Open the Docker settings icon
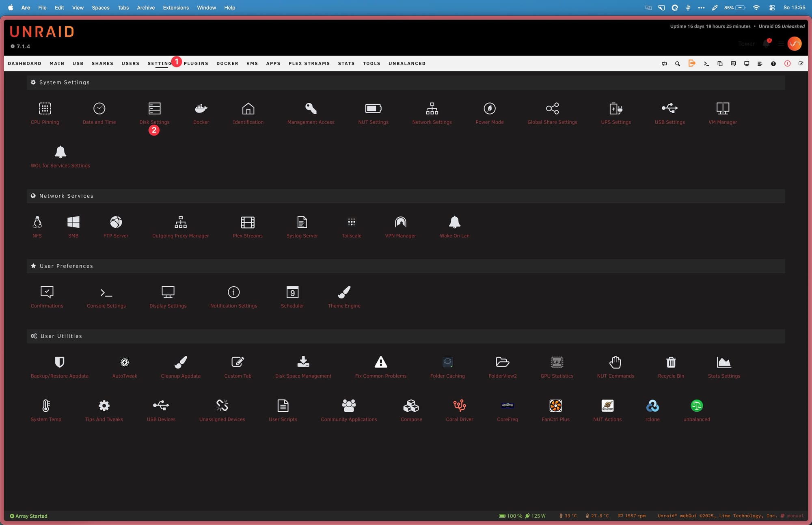 [201, 109]
